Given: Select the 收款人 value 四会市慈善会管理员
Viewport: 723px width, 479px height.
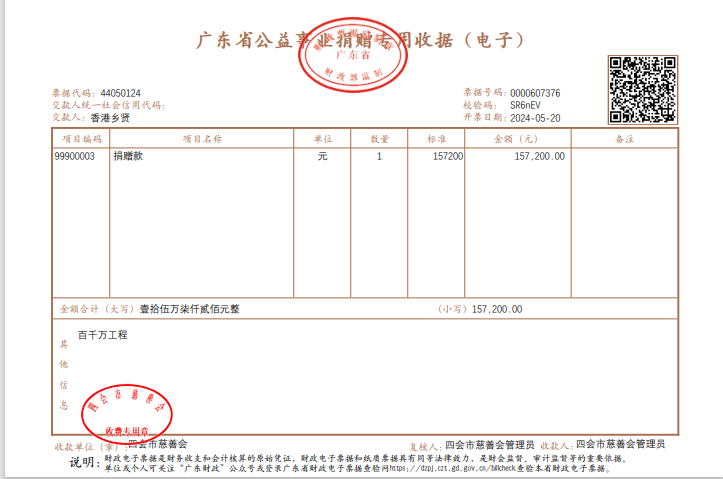Looking at the screenshot, I should tap(620, 444).
